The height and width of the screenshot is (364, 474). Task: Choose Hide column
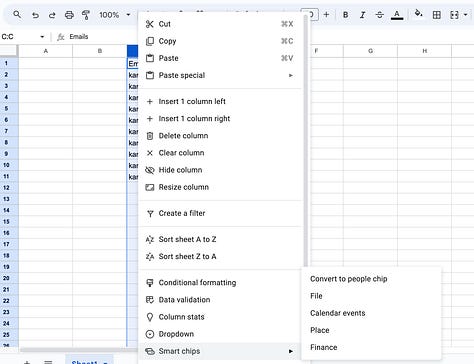(220, 170)
